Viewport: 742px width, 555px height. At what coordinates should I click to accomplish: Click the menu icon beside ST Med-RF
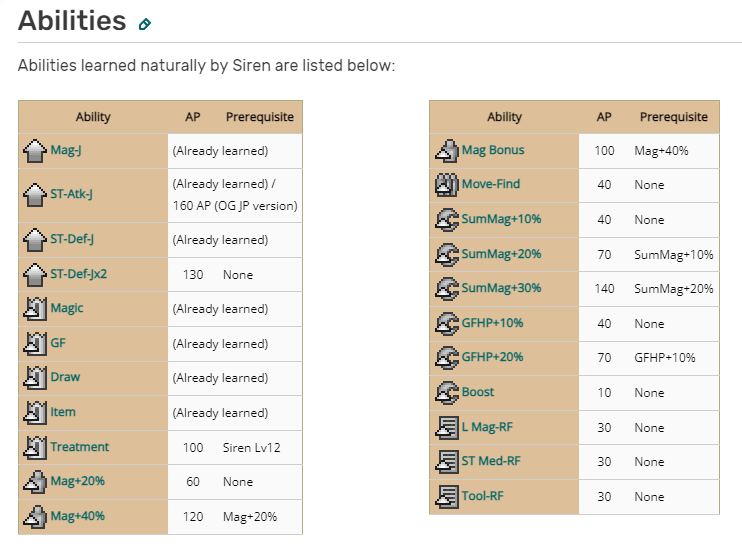tap(447, 462)
